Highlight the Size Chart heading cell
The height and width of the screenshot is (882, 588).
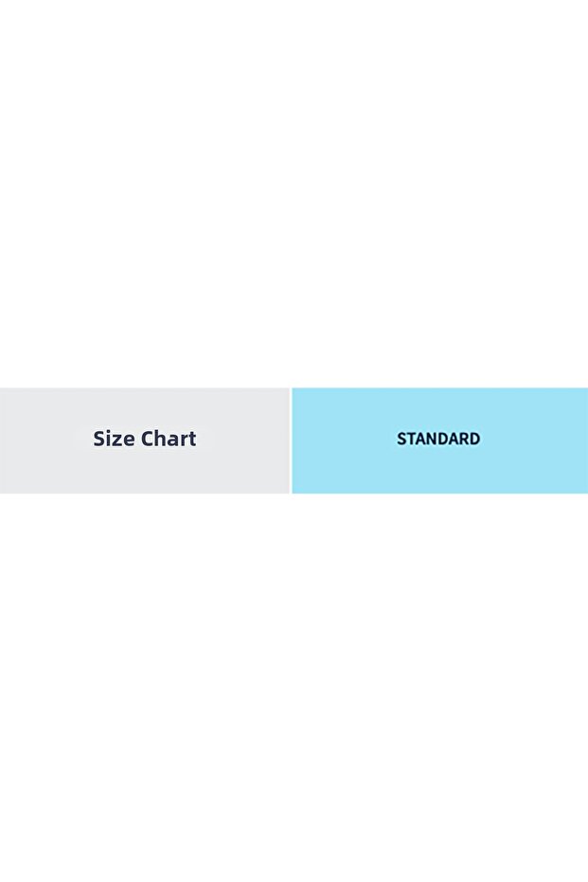point(145,440)
